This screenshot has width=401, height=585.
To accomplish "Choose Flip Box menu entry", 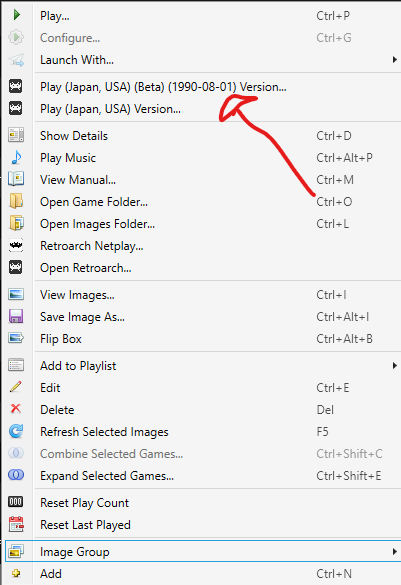I will coord(61,339).
